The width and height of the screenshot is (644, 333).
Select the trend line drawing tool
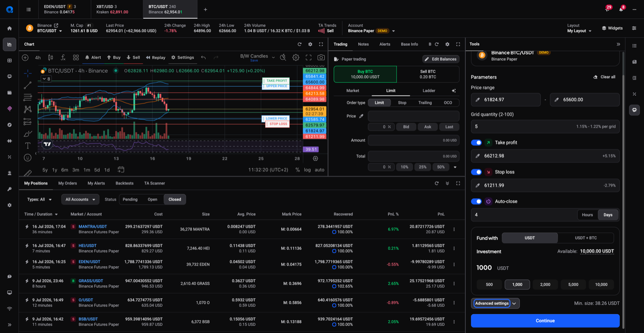tap(28, 85)
